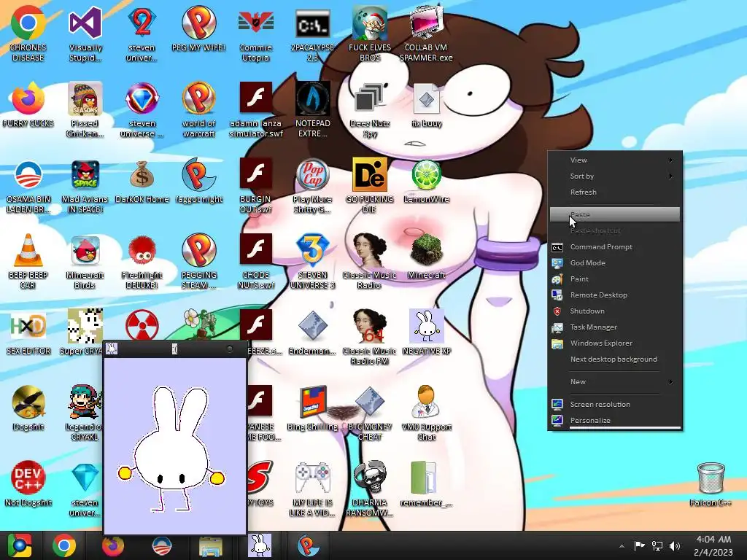The height and width of the screenshot is (560, 747).
Task: Select God Mode in context menu
Action: coord(614,262)
